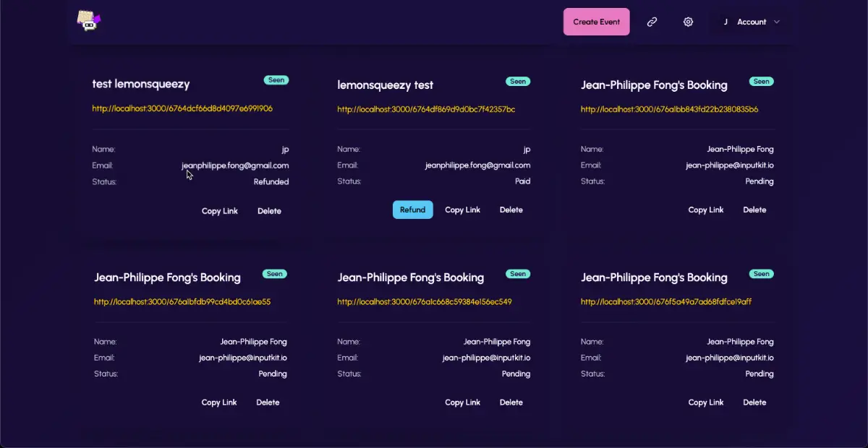Refund the lemonsqueezy test booking
Viewport: 868px width, 448px height.
(x=412, y=210)
